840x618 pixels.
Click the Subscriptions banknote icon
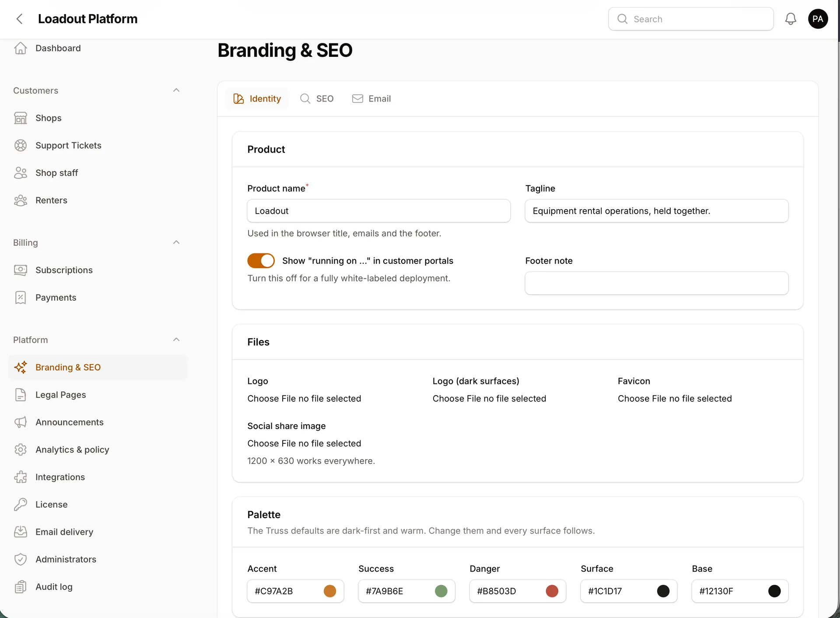coord(21,270)
